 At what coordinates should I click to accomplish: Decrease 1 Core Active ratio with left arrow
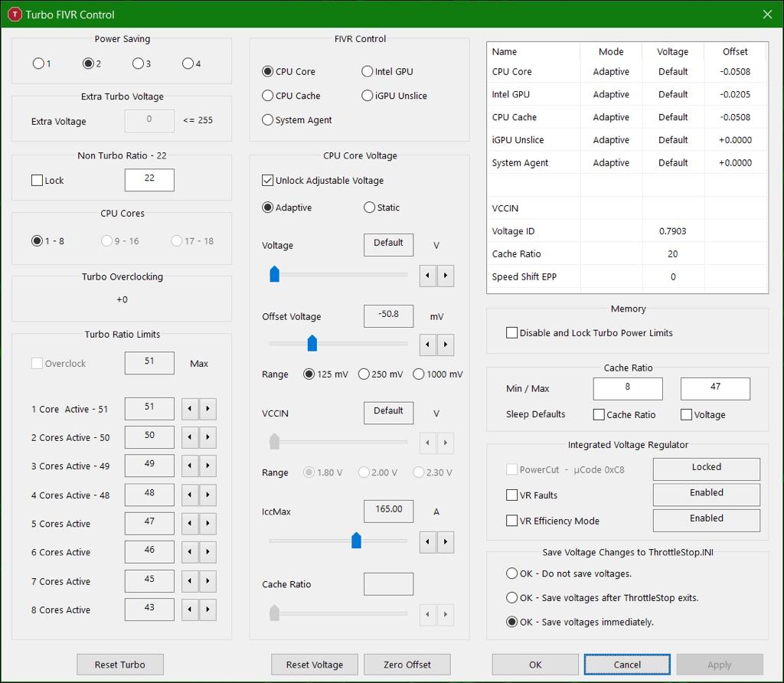(x=190, y=409)
